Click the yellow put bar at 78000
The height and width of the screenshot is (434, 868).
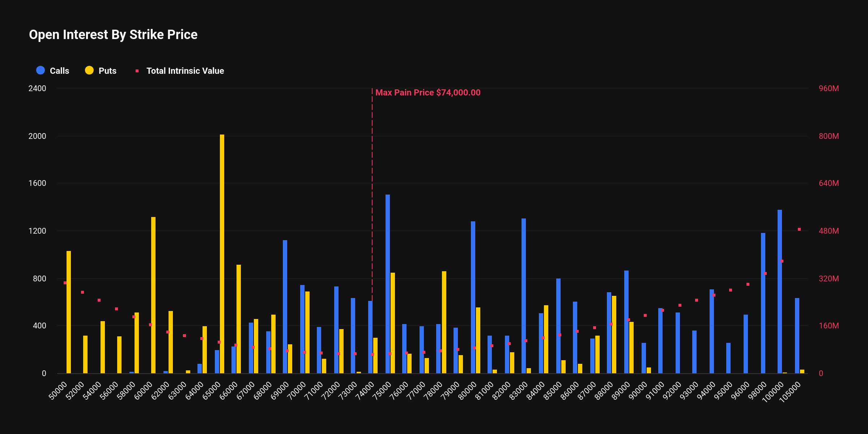click(444, 322)
